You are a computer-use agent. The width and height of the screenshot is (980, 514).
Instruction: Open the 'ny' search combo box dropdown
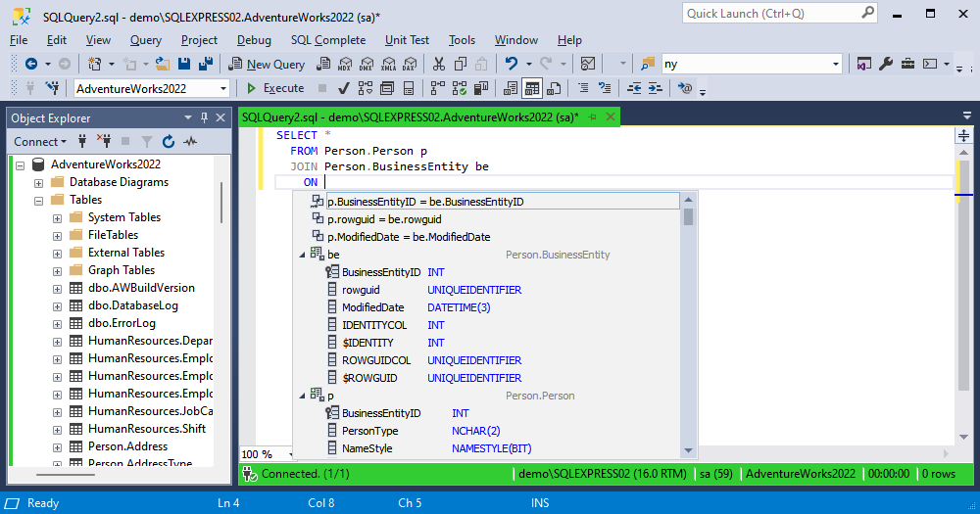point(836,64)
